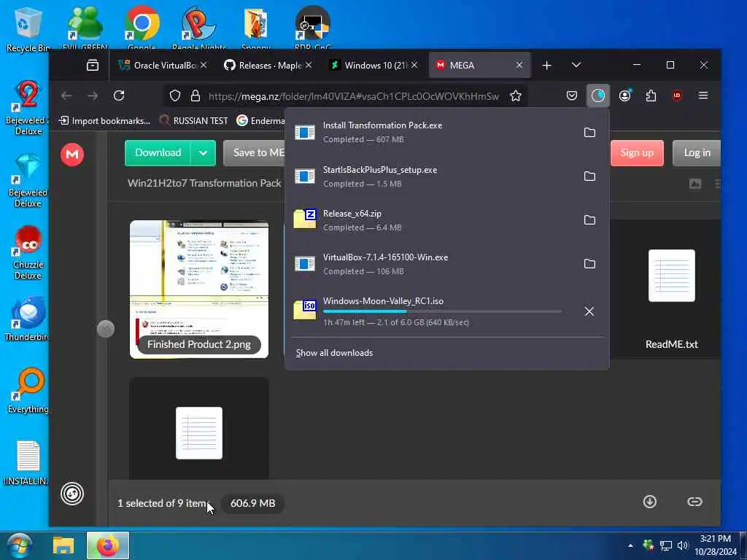Switch to the Oracle VirtualBox tab
The image size is (747, 560).
[158, 65]
